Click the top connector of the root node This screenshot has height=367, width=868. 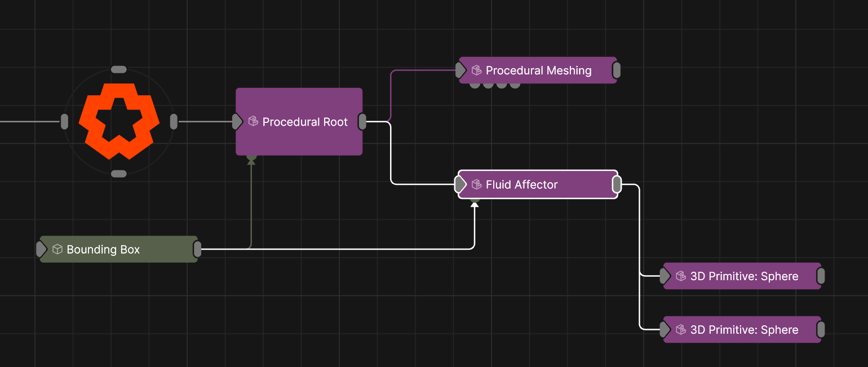coord(119,69)
